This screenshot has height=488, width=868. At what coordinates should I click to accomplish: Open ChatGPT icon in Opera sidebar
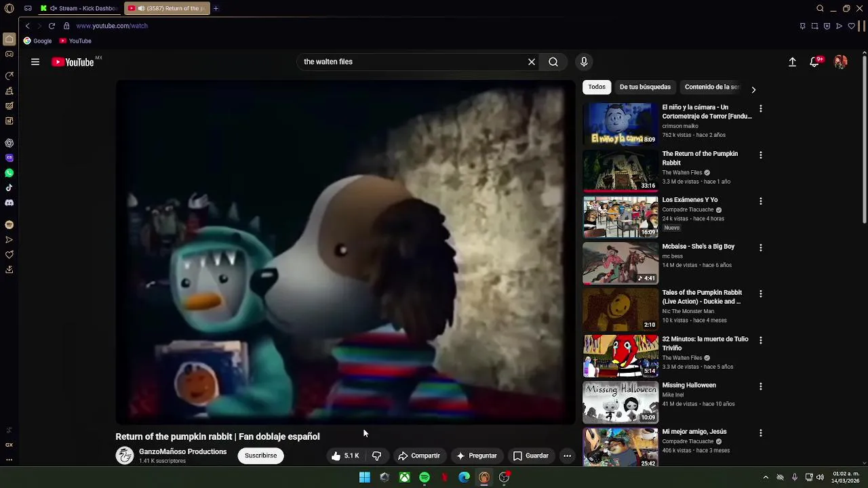click(9, 143)
